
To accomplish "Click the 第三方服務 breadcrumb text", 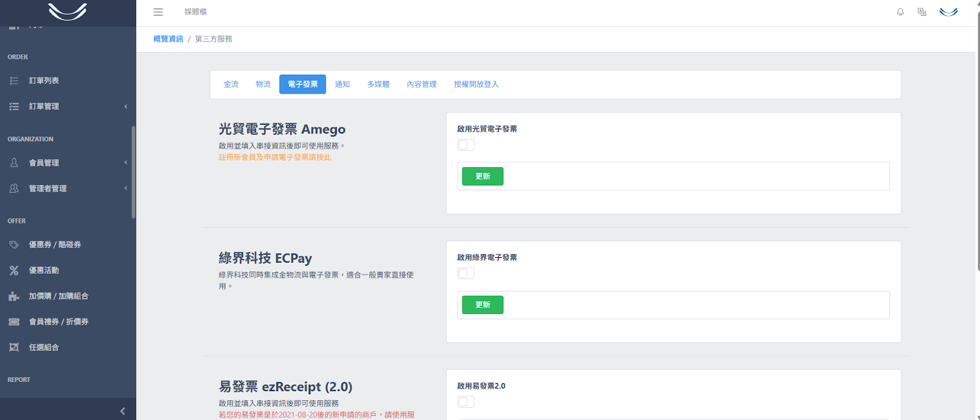I will 214,39.
